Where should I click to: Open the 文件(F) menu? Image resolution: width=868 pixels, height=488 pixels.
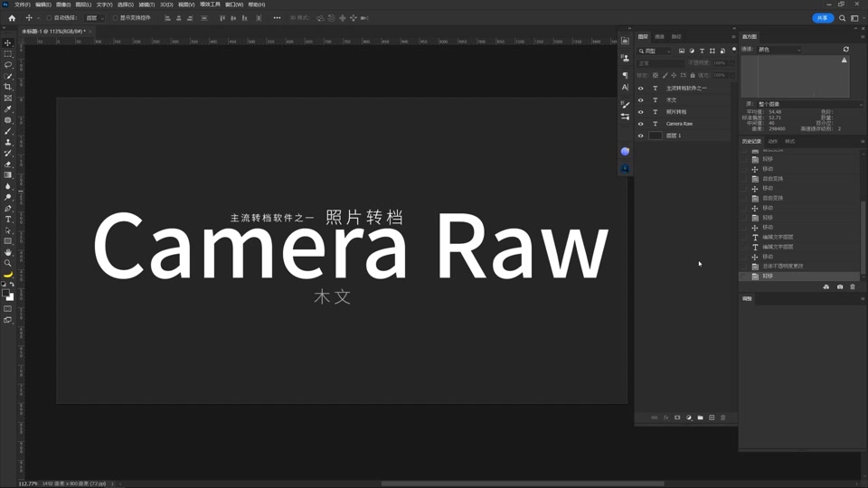(x=22, y=5)
